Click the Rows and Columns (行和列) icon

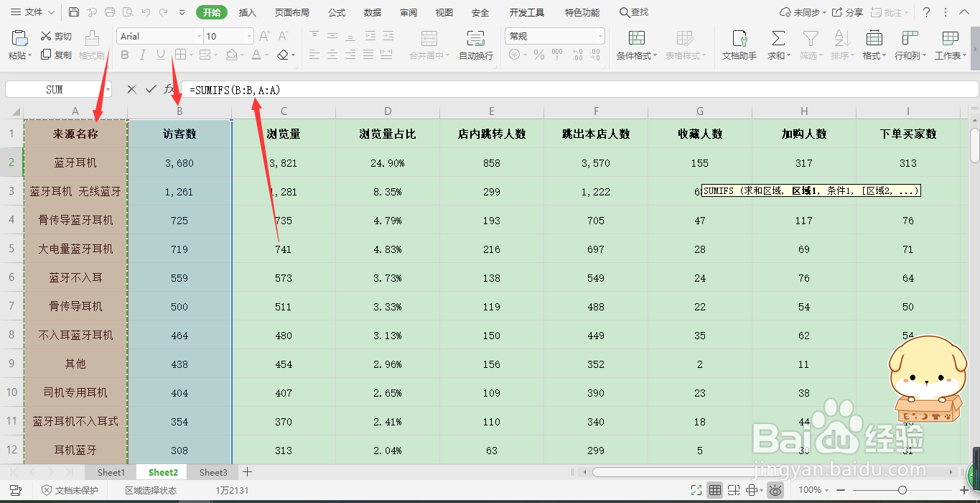coord(910,38)
